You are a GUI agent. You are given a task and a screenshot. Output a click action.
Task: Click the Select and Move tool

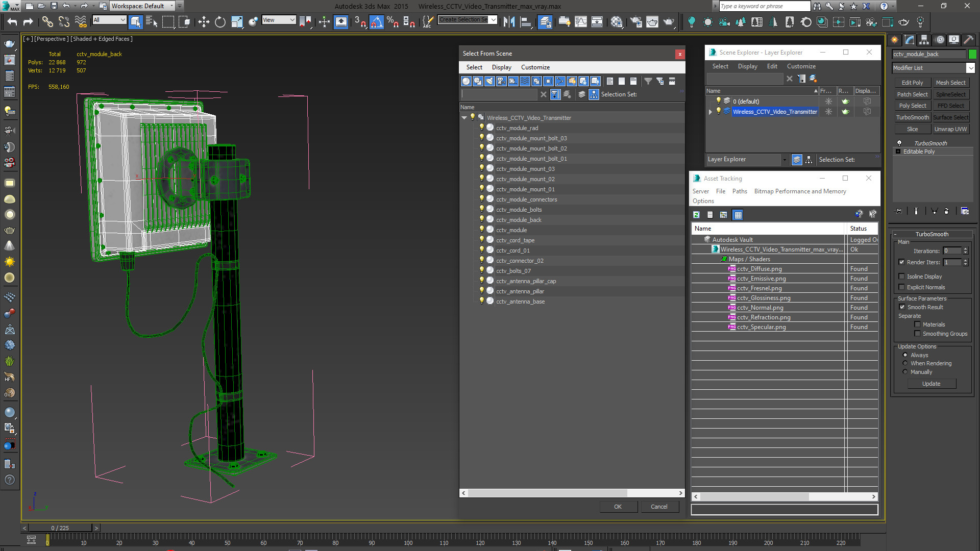(204, 22)
